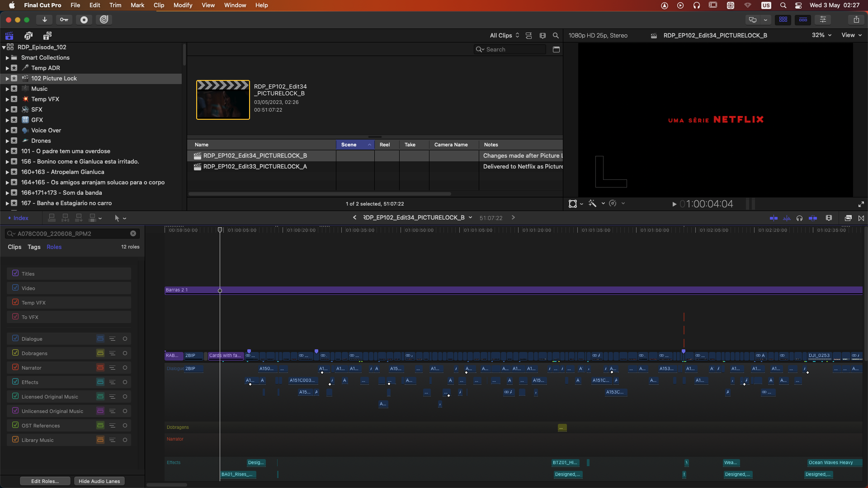Switch to the Tags tab in index
Viewport: 868px width, 488px height.
coord(34,247)
